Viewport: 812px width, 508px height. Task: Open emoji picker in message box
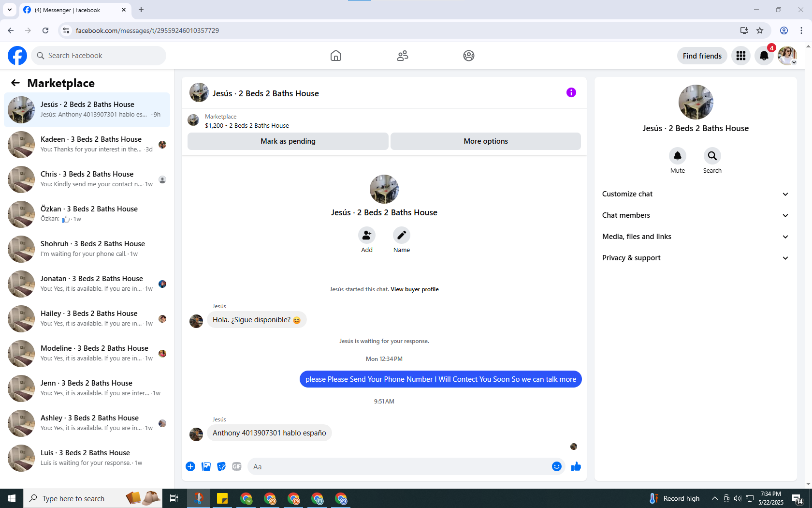[557, 466]
